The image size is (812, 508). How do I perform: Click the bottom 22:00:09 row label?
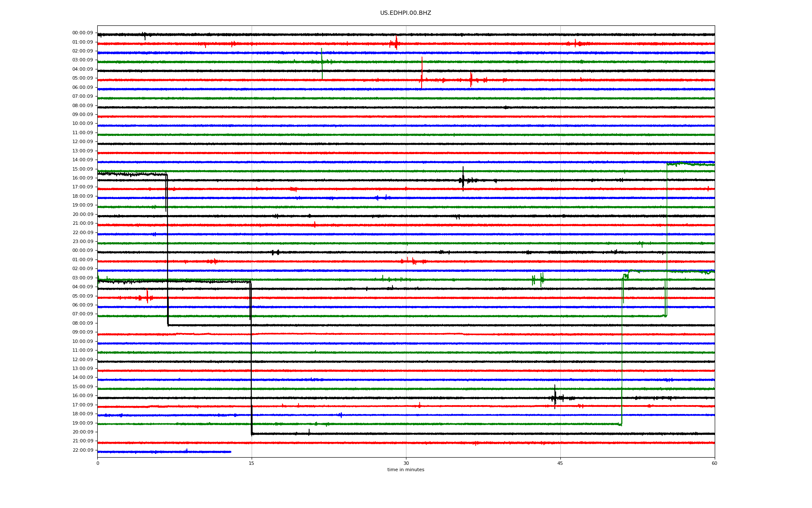82,450
